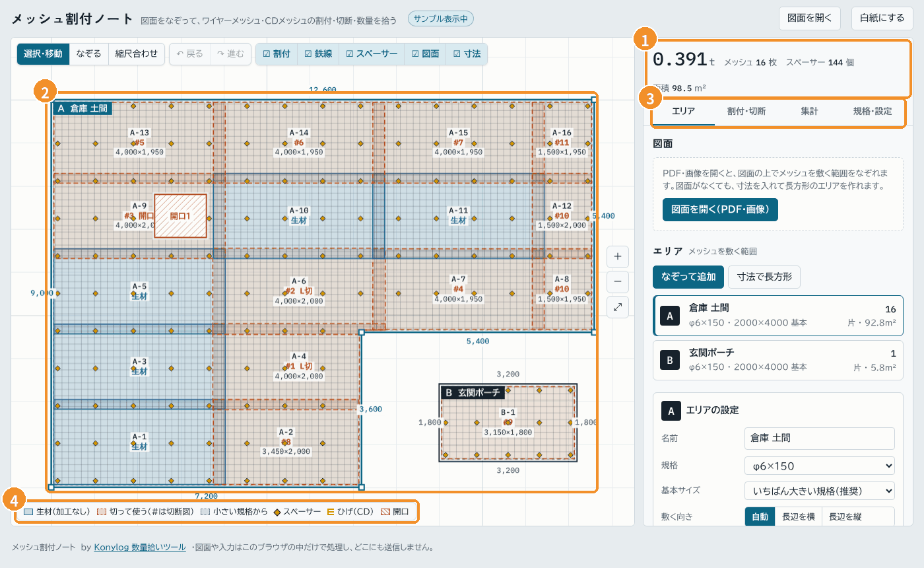
Task: Click the 白紙にする button
Action: (x=882, y=18)
